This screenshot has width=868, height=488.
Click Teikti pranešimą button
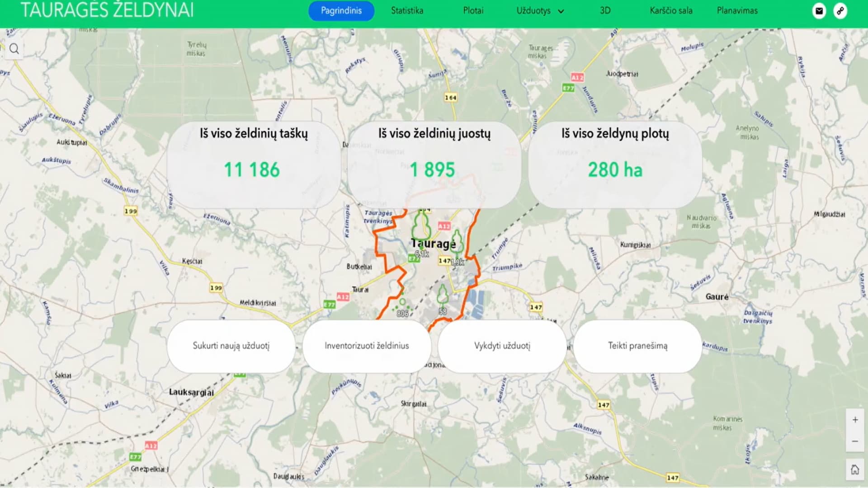(637, 346)
